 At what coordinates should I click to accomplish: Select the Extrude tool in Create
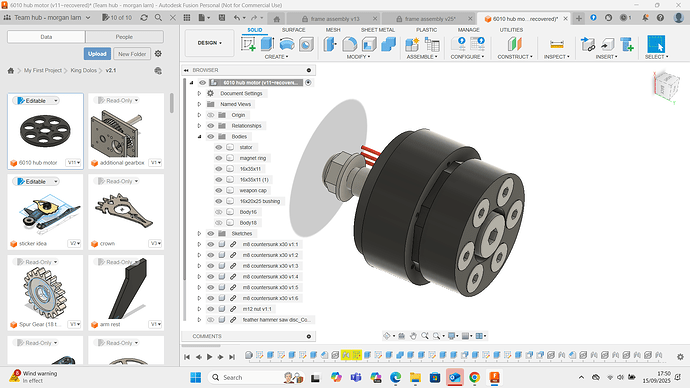pyautogui.click(x=267, y=44)
